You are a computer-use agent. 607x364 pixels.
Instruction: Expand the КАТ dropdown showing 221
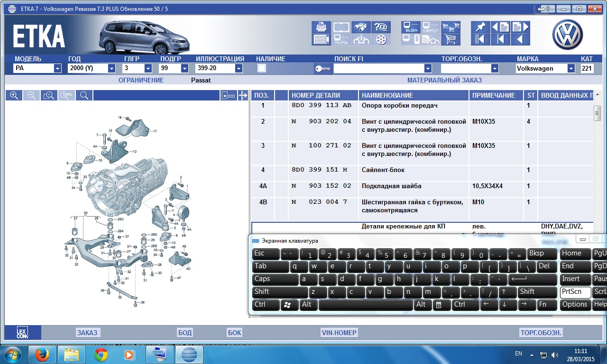click(587, 68)
